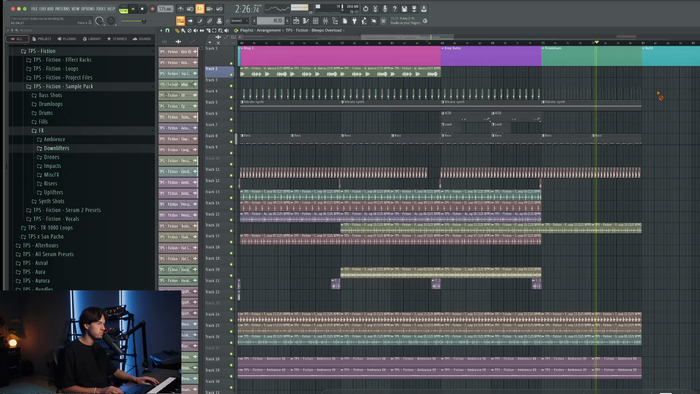Select the Slip tool in playlist toolbar

click(202, 30)
